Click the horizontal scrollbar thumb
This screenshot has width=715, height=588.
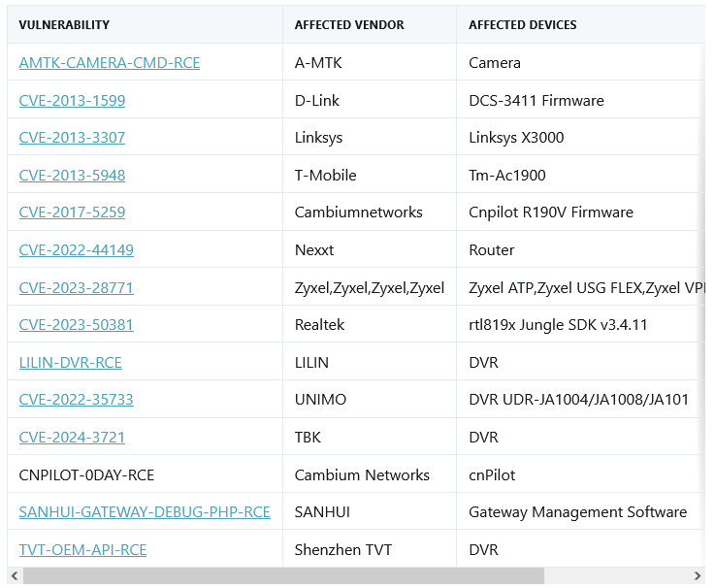click(x=283, y=576)
